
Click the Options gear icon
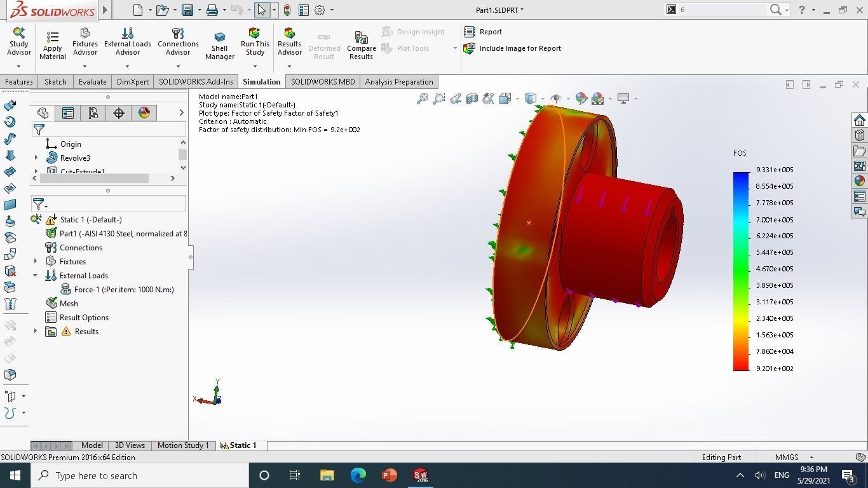point(320,10)
